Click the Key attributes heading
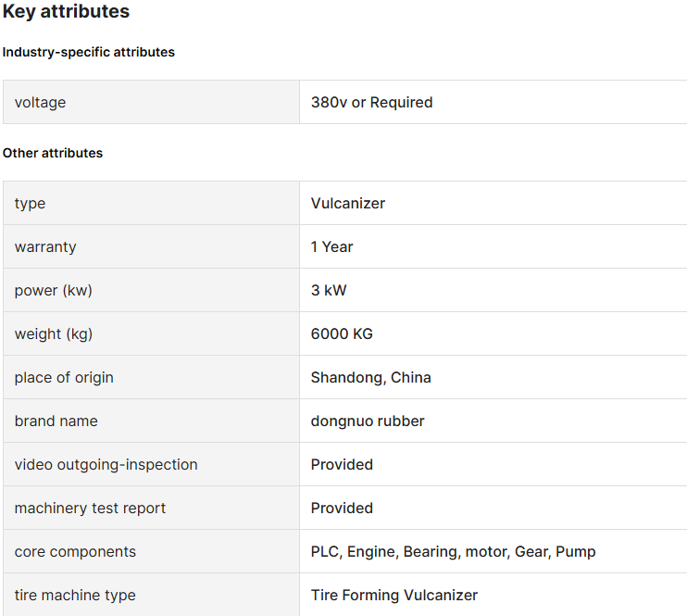Screen dimensions: 687x616 coord(66,11)
